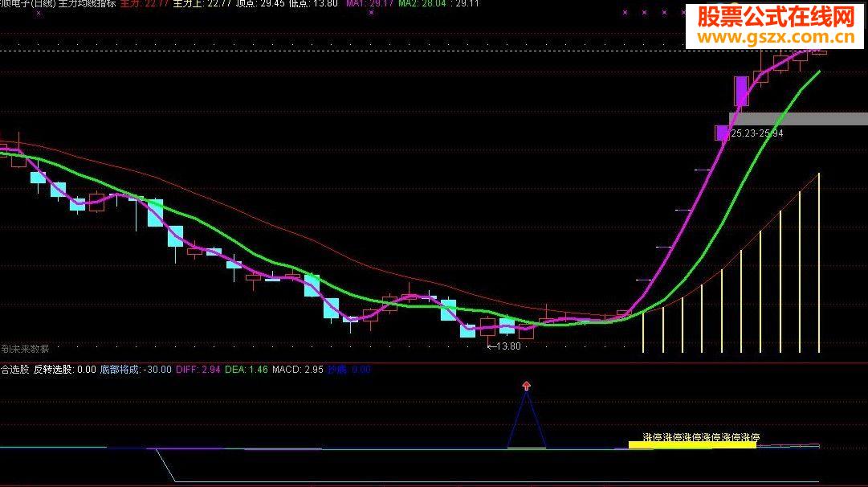Click the 'MA1: 29.17' value
This screenshot has height=487, width=868.
tap(370, 3)
